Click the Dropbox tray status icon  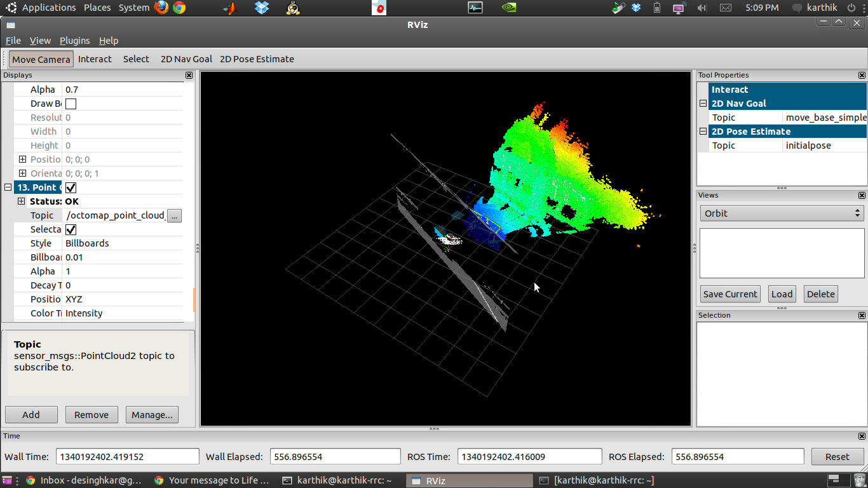636,8
